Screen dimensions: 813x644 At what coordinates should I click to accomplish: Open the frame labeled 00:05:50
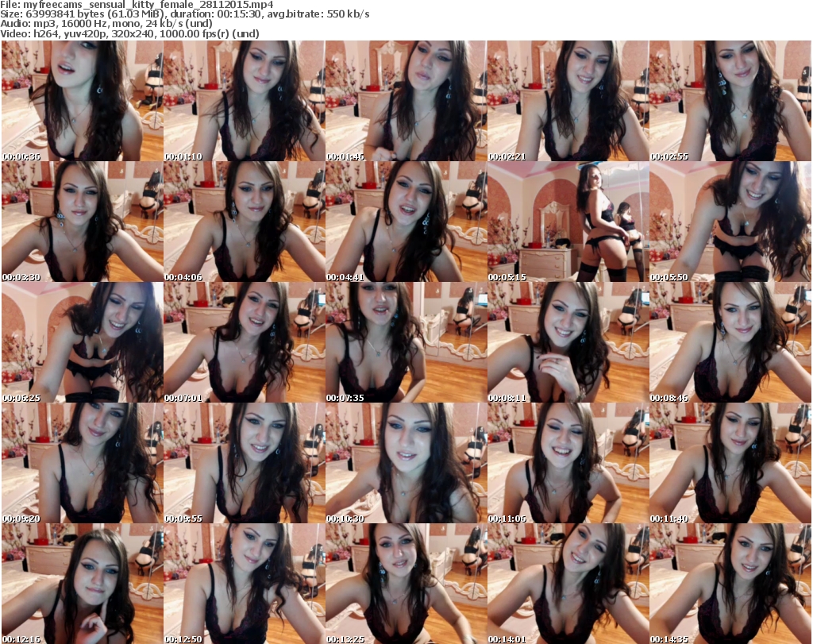(x=730, y=222)
